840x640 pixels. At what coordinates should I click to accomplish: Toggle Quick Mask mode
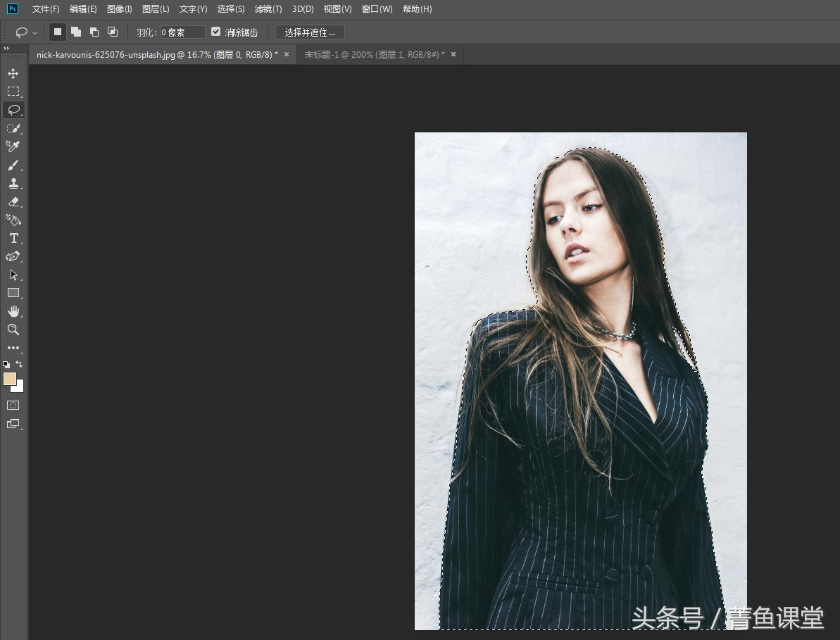click(13, 406)
